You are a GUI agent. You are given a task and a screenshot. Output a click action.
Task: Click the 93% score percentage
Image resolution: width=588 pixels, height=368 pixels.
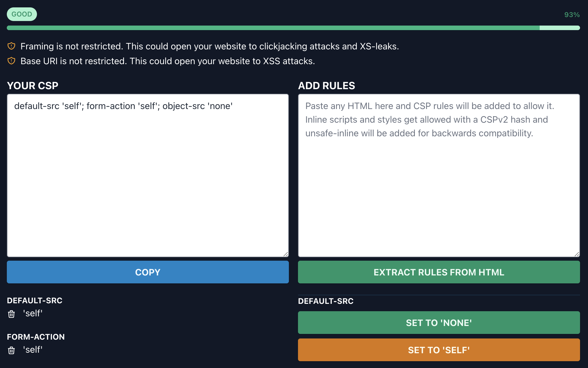point(572,14)
